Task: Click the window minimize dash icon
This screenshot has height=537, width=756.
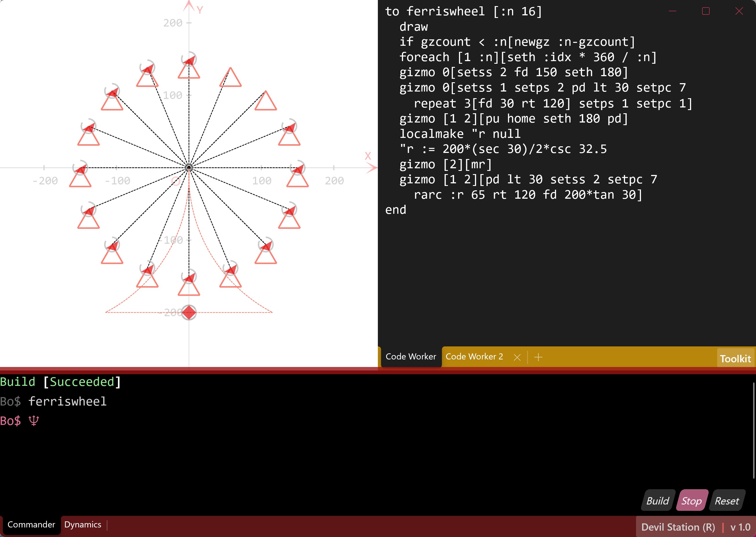Action: pos(672,11)
